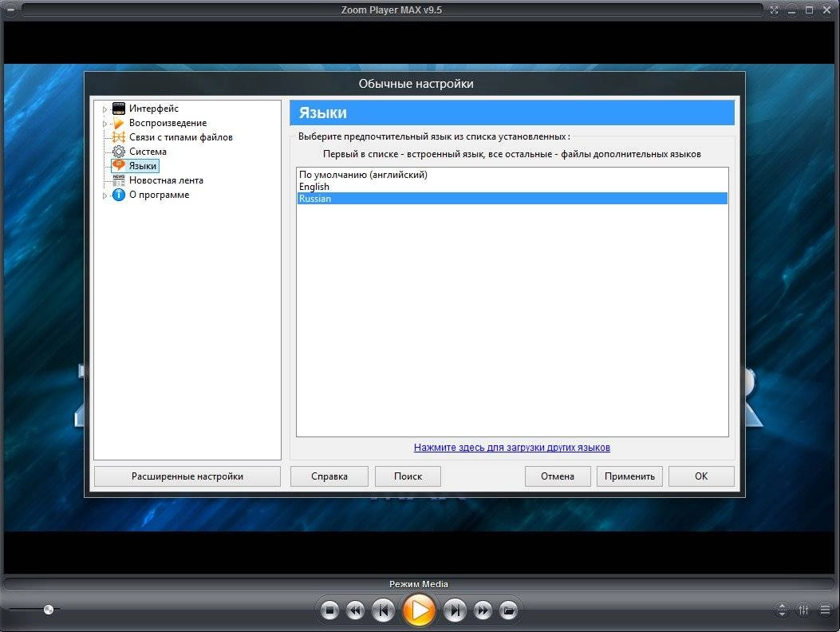
Task: Click the link to download other languages
Action: tap(511, 447)
